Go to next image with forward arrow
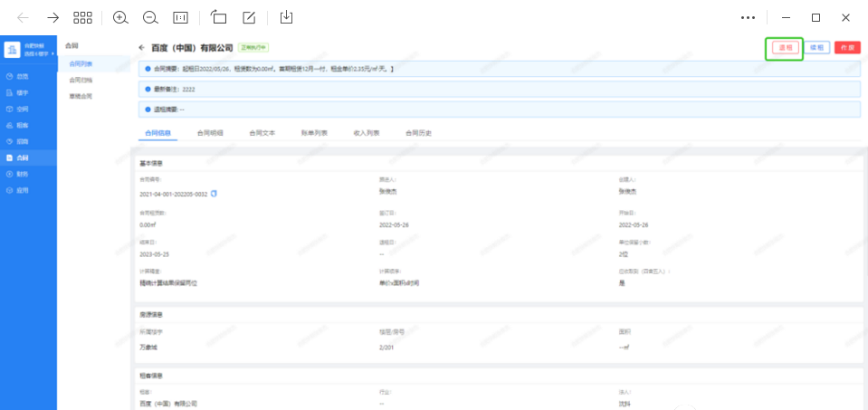This screenshot has height=410, width=868. coord(52,17)
